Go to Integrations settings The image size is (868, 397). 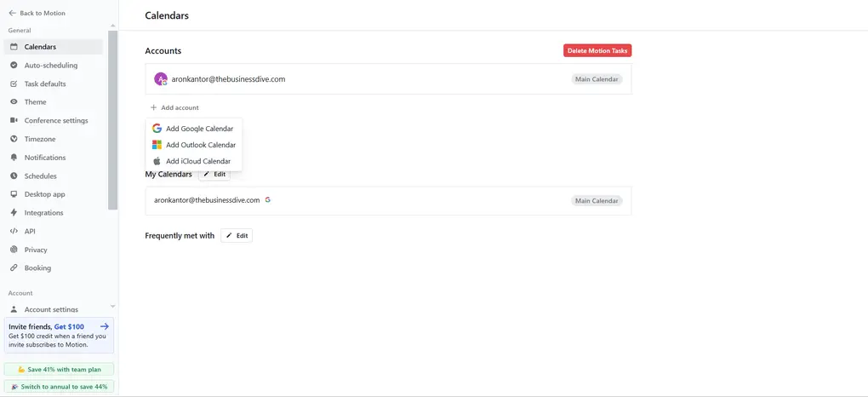(53, 213)
